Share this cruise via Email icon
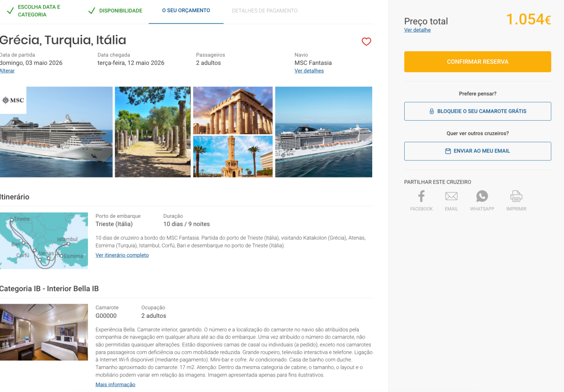The height and width of the screenshot is (392, 564). pyautogui.click(x=451, y=201)
